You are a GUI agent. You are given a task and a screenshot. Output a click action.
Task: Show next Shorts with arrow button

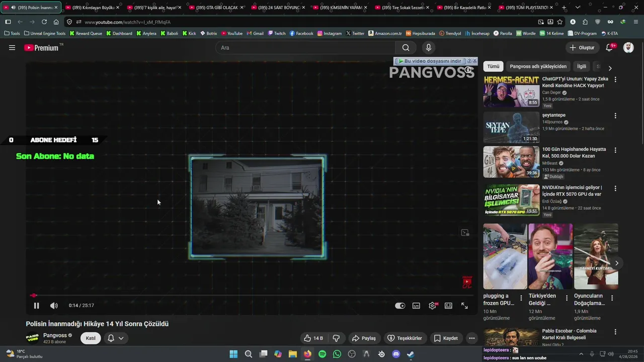616,263
